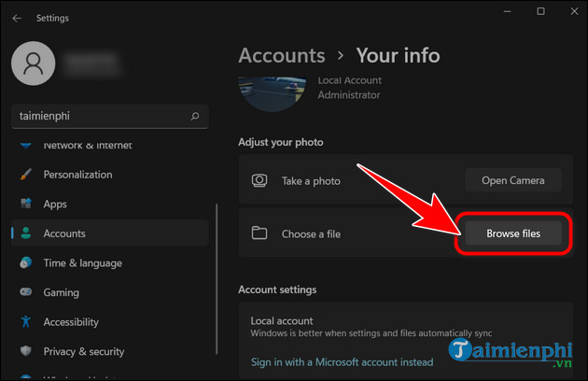Go back with the arrow icon

pos(17,18)
